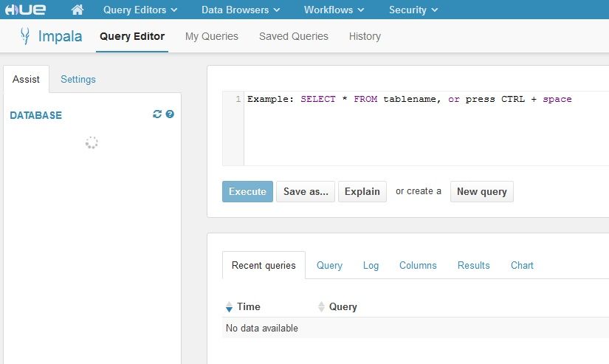Screen dimensions: 609x364
Task: Switch to the My Queries tab
Action: pyautogui.click(x=212, y=36)
